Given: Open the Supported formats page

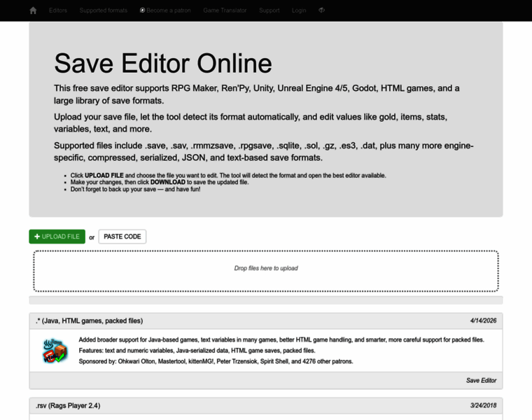Looking at the screenshot, I should [x=104, y=10].
